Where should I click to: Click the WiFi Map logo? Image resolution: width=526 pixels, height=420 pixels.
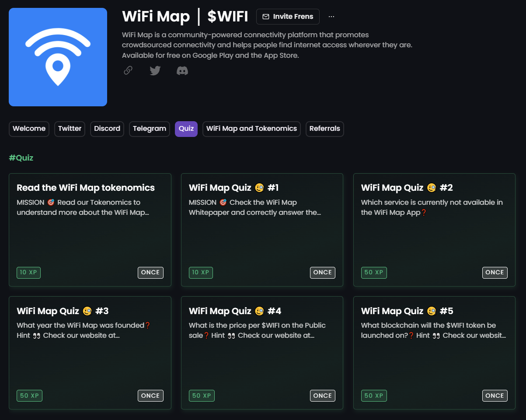(x=58, y=57)
